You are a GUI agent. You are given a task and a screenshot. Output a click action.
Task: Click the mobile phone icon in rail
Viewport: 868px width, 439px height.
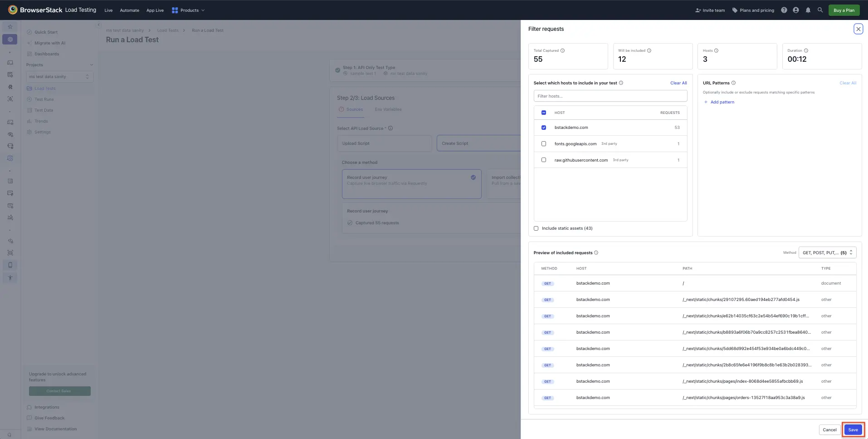(x=10, y=265)
